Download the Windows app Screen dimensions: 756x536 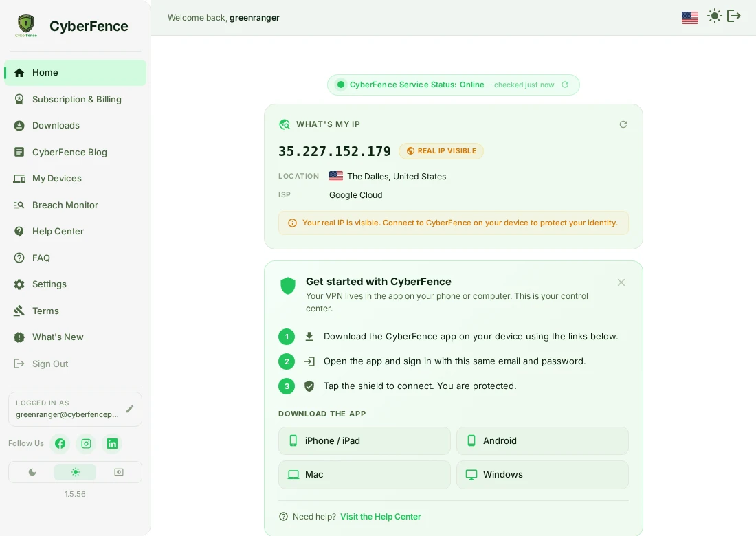pos(542,474)
